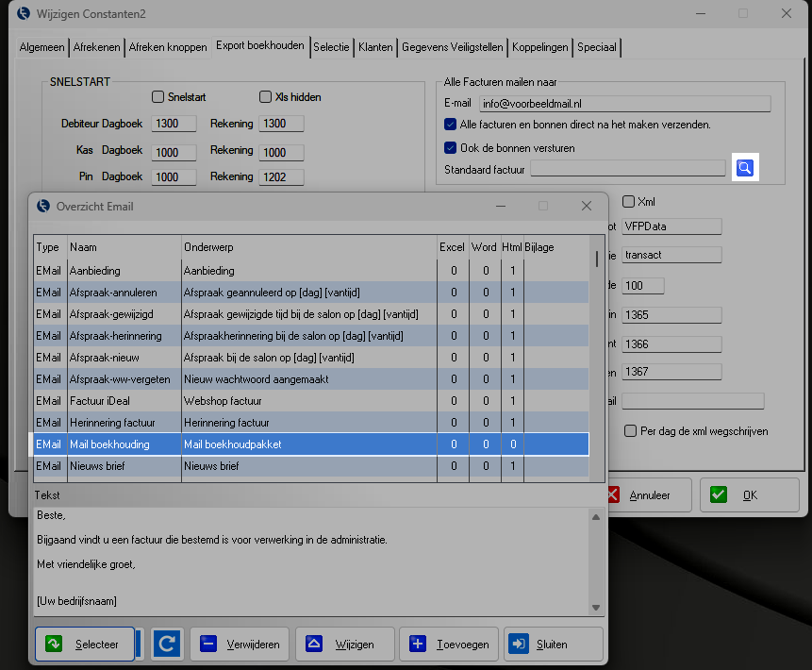This screenshot has width=812, height=670.
Task: Click the Debiteur Rekening field 1300
Action: [x=281, y=124]
